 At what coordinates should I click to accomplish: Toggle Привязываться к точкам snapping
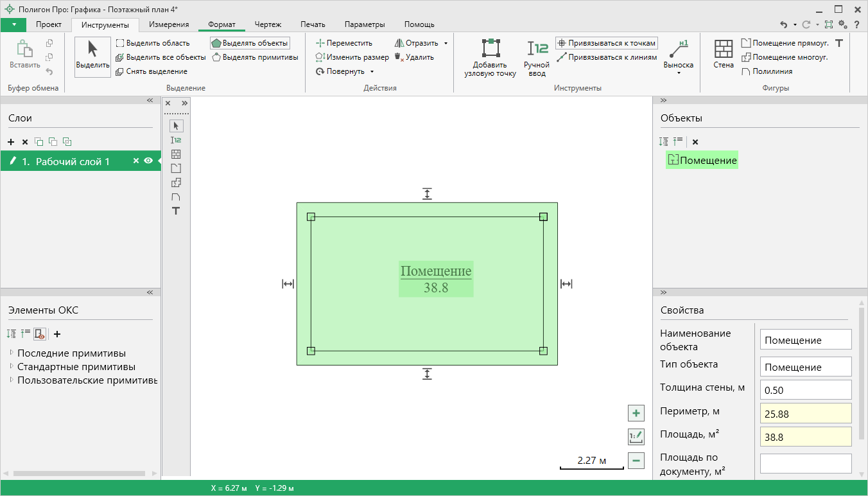click(x=607, y=43)
